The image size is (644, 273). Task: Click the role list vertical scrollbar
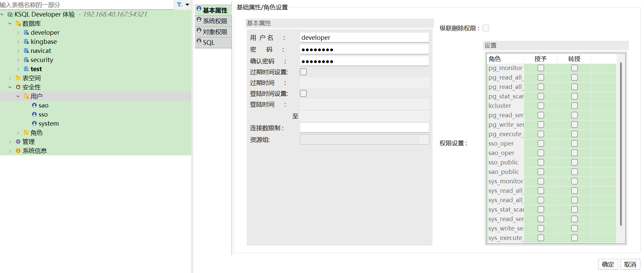click(x=621, y=145)
